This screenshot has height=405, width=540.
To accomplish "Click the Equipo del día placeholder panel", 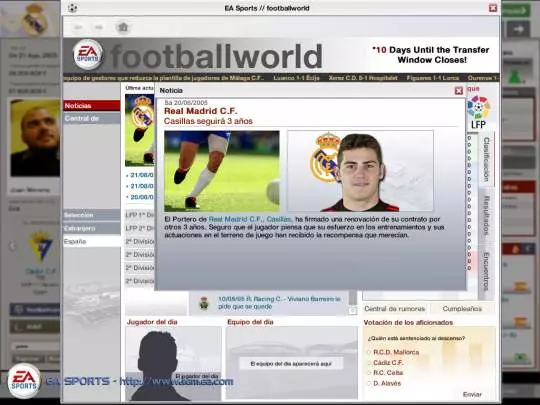I will pos(292,363).
